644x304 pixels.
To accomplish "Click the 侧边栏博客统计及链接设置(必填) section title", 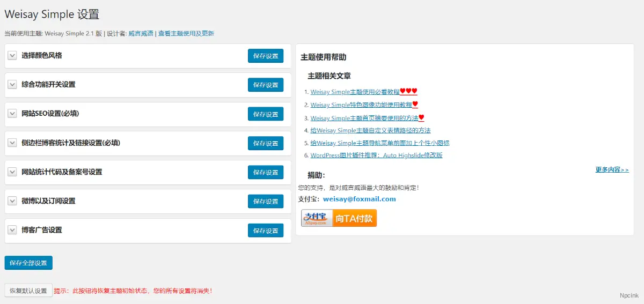I will [71, 143].
